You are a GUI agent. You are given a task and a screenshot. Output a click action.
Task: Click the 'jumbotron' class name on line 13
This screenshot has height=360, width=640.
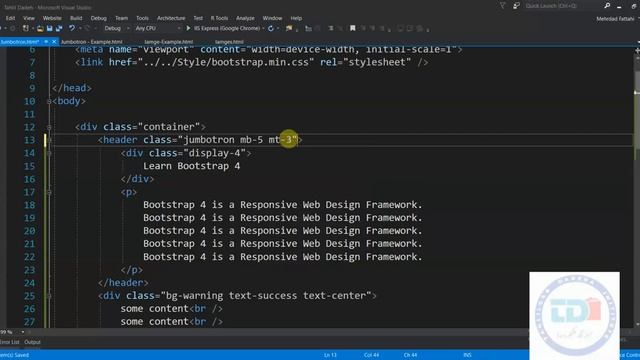tap(209, 140)
